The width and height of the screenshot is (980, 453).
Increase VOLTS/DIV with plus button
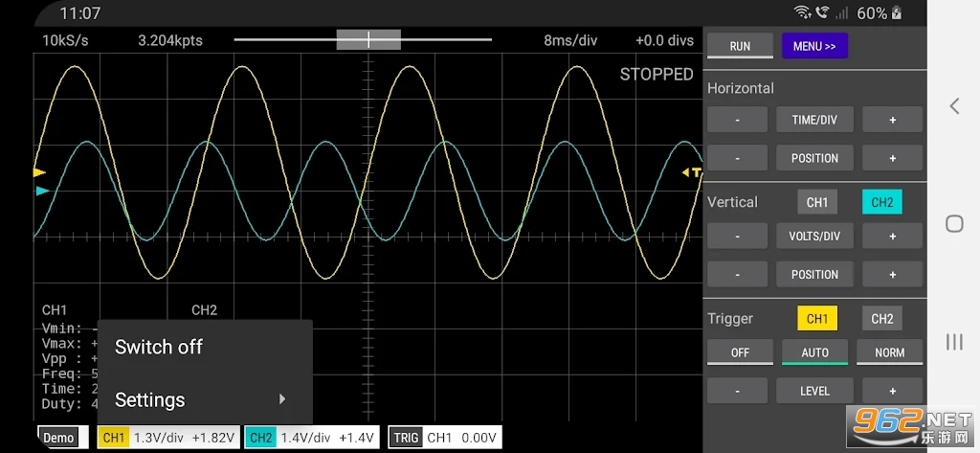[892, 236]
